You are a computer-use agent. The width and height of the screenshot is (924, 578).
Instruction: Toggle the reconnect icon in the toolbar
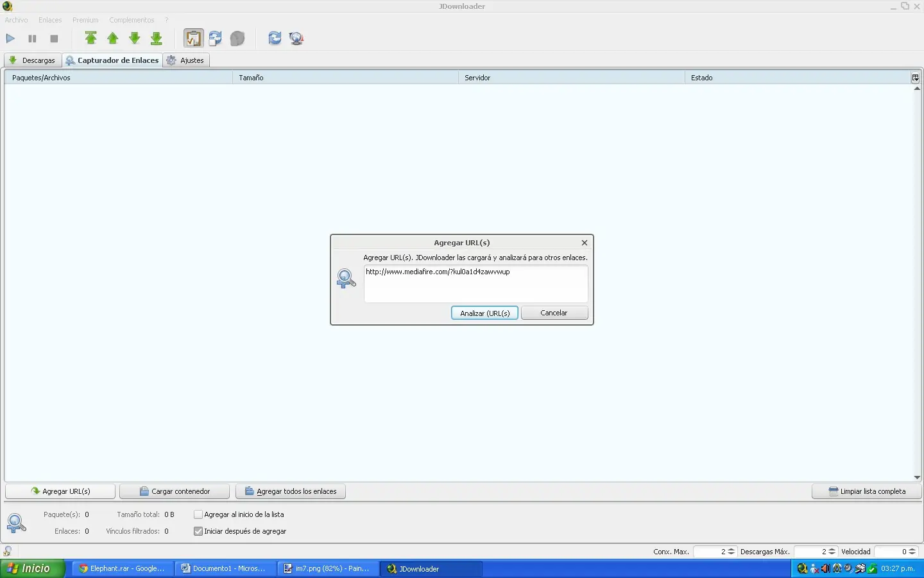pyautogui.click(x=216, y=39)
